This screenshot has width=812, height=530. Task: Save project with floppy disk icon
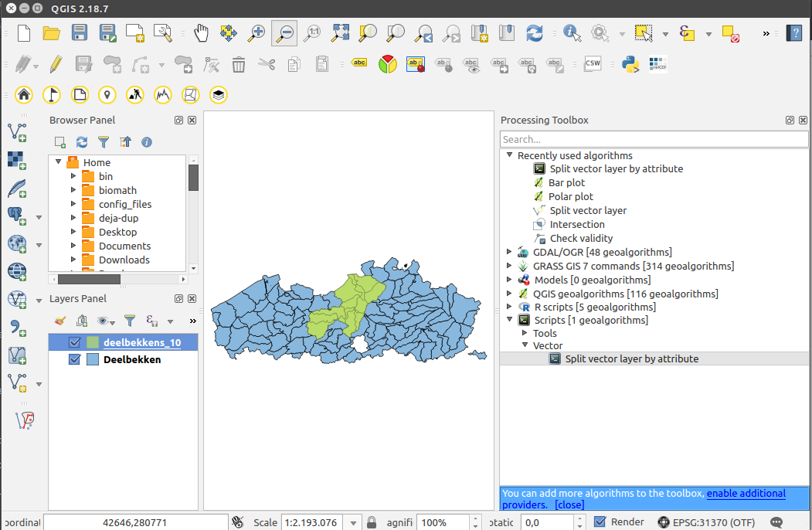tap(80, 33)
